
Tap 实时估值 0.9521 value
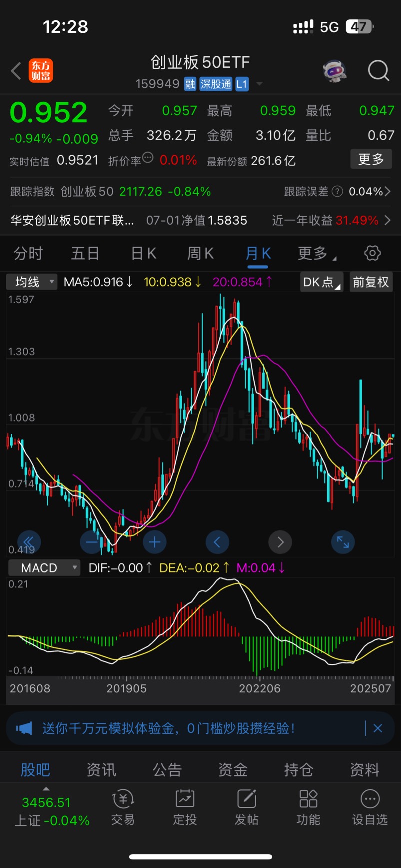coord(78,160)
